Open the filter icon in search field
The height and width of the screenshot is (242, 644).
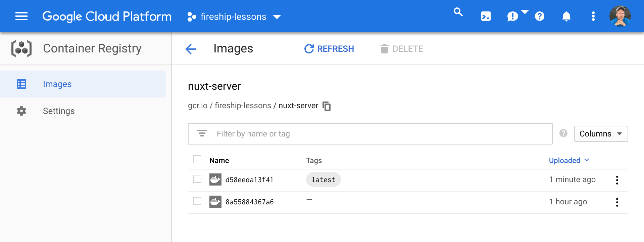coord(202,133)
